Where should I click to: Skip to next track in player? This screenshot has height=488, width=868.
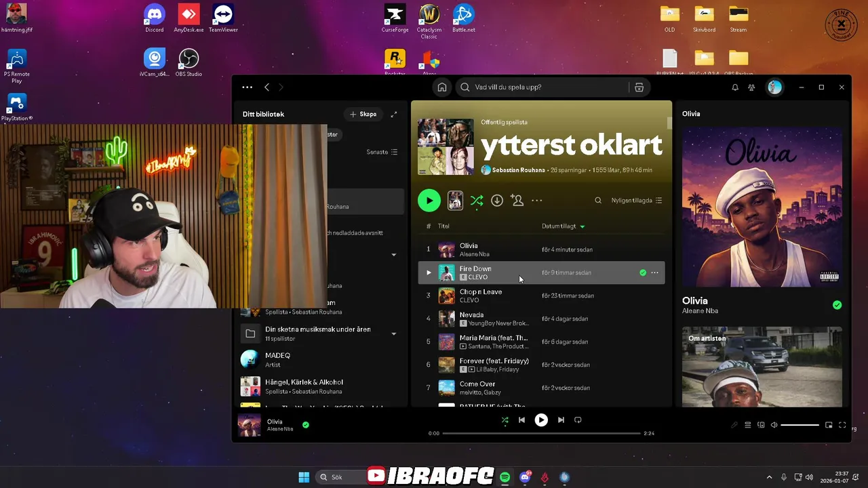pyautogui.click(x=561, y=420)
